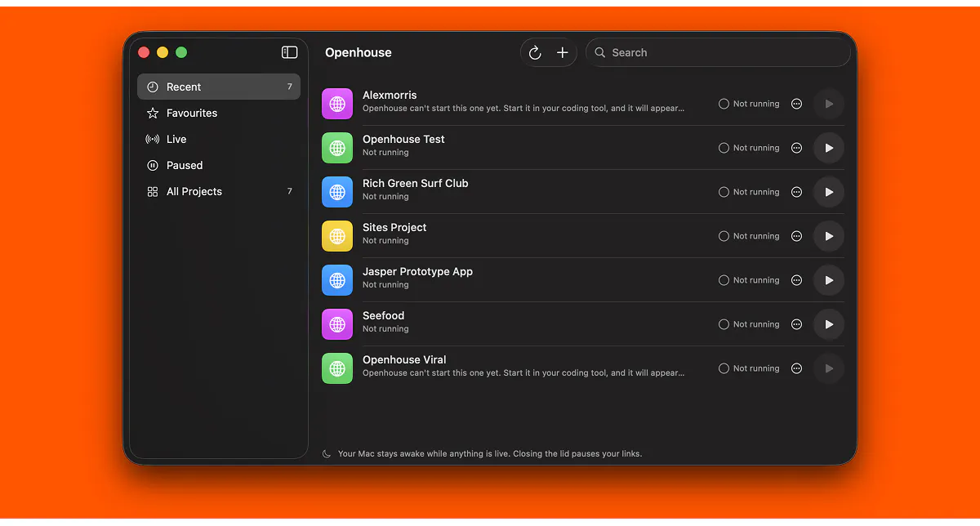Click the Openhouse Viral project name
This screenshot has width=980, height=526.
click(x=404, y=359)
